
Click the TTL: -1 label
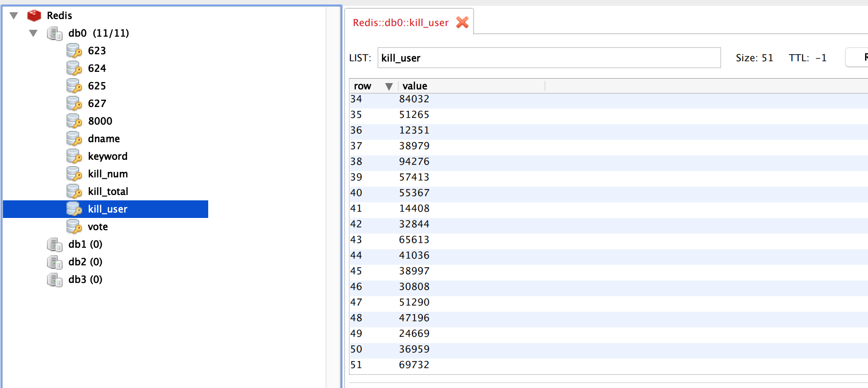pos(808,58)
